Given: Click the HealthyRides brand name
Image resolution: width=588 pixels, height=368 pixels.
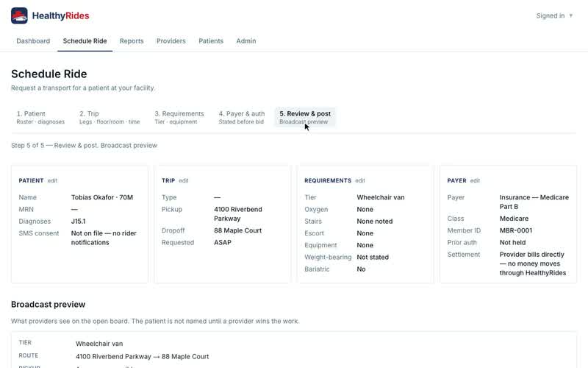Looking at the screenshot, I should click(x=61, y=15).
